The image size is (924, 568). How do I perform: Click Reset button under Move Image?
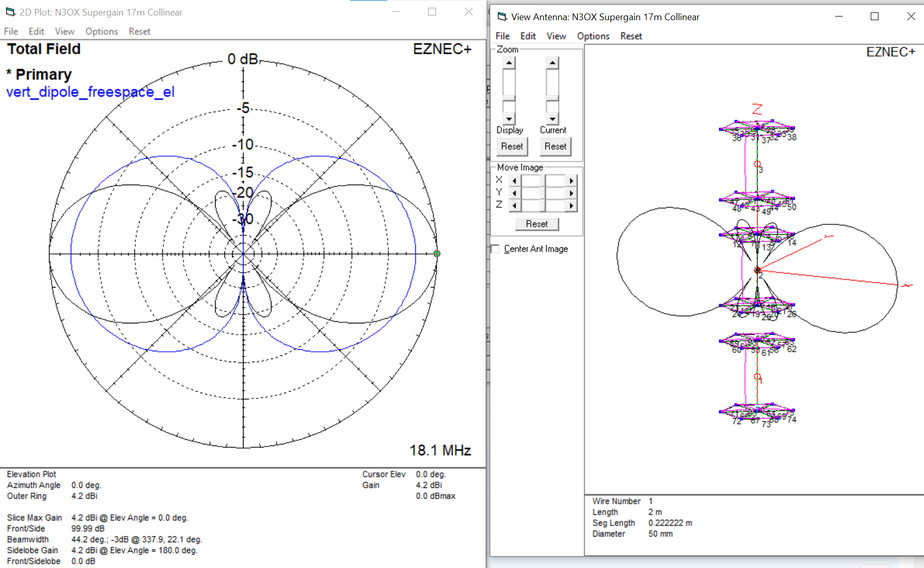(x=537, y=224)
